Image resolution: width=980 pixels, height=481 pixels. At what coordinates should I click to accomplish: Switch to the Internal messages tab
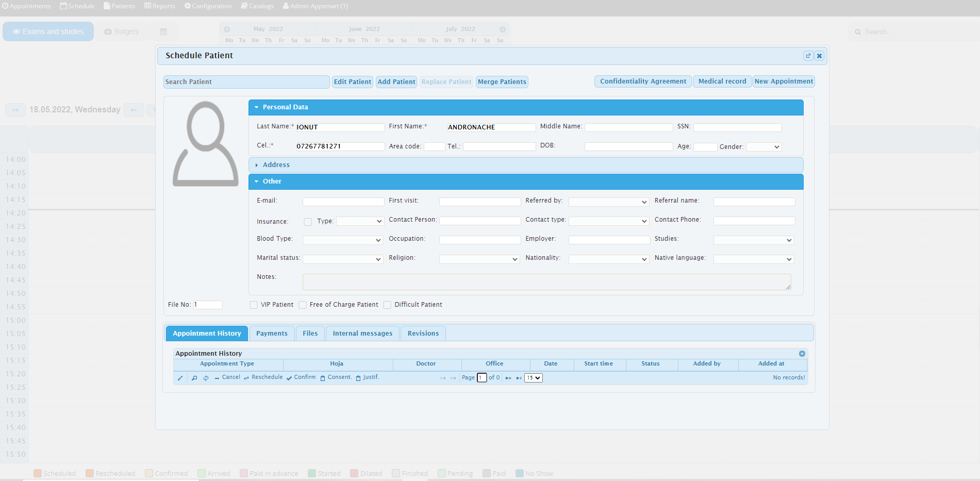(362, 334)
